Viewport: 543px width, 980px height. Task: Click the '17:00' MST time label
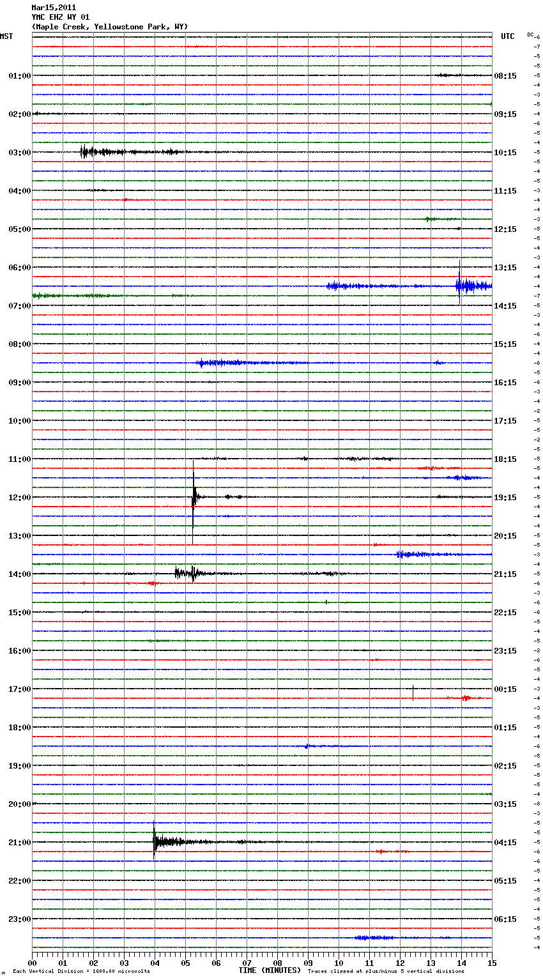(x=20, y=689)
